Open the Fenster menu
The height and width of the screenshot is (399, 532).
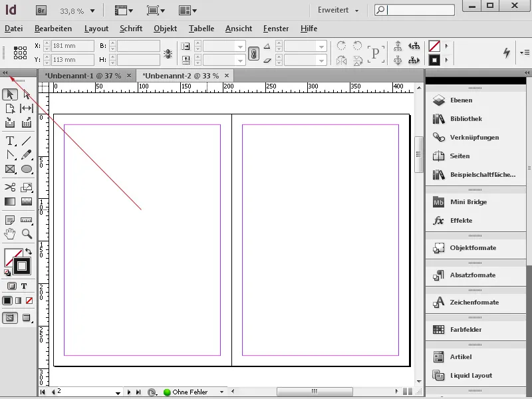click(x=275, y=29)
